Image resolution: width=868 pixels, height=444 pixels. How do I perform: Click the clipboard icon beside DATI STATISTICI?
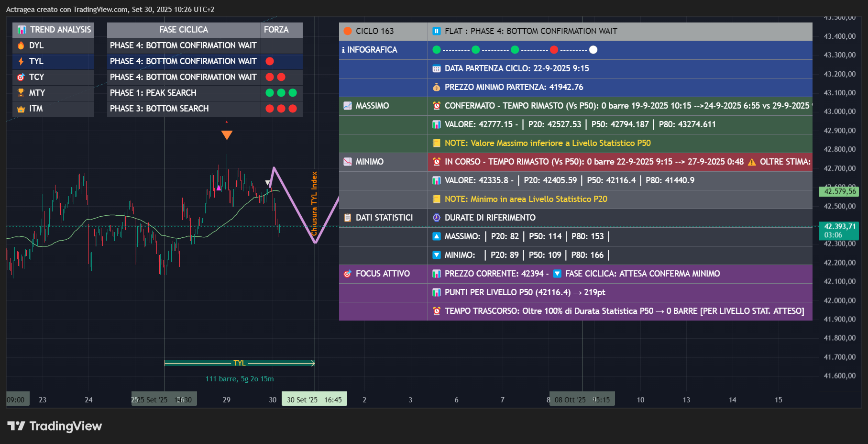(x=348, y=218)
